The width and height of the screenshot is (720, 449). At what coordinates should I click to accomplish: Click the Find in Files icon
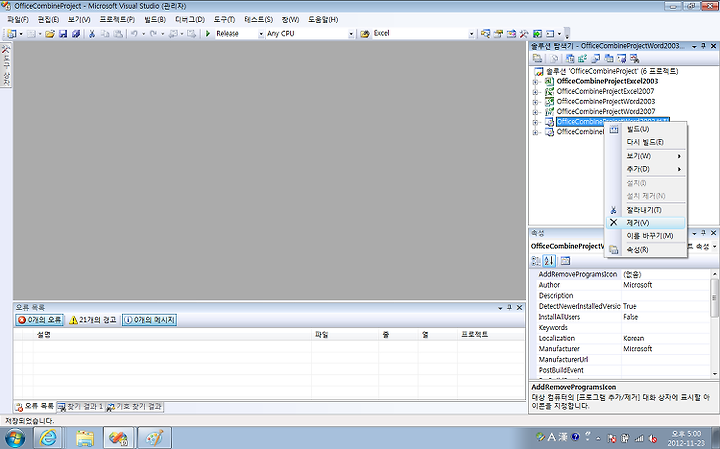click(x=365, y=34)
